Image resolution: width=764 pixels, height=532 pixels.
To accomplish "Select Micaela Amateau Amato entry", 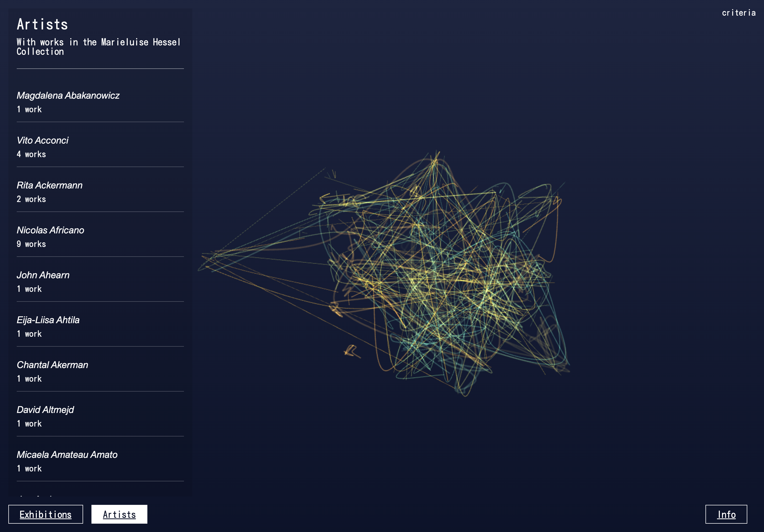I will coord(67,455).
